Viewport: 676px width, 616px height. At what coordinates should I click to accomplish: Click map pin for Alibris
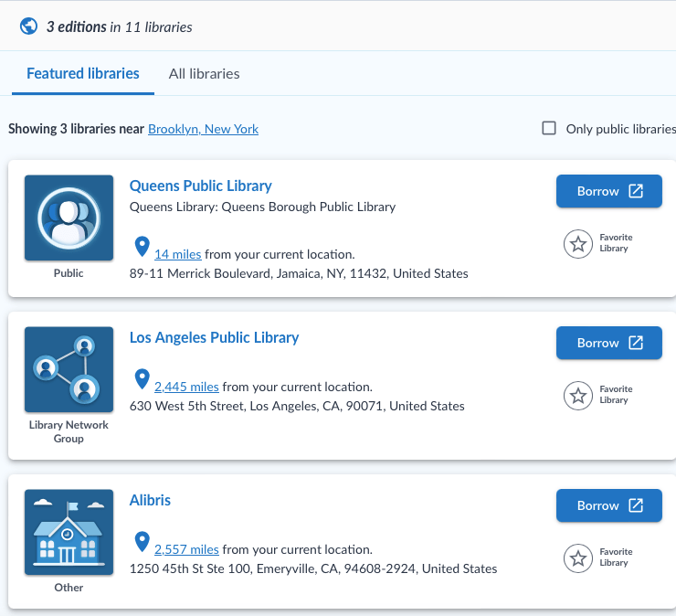pos(142,541)
